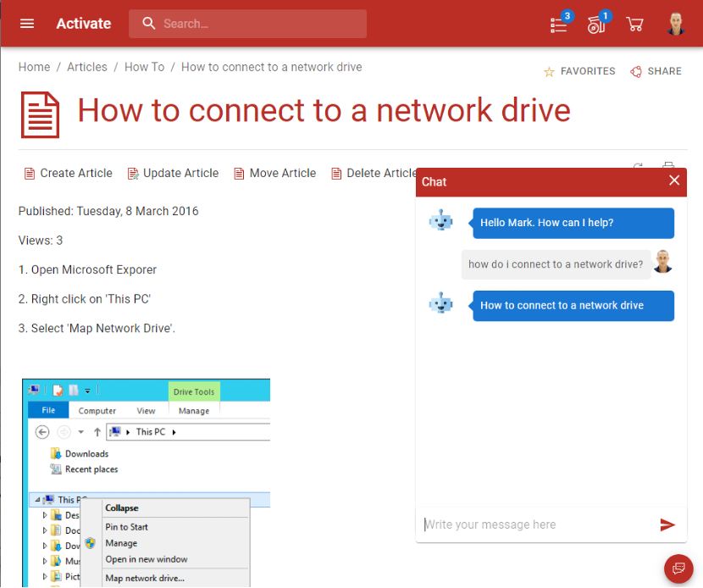The width and height of the screenshot is (703, 588).
Task: Click 'Map network drive...' in the context menu
Action: pos(145,578)
